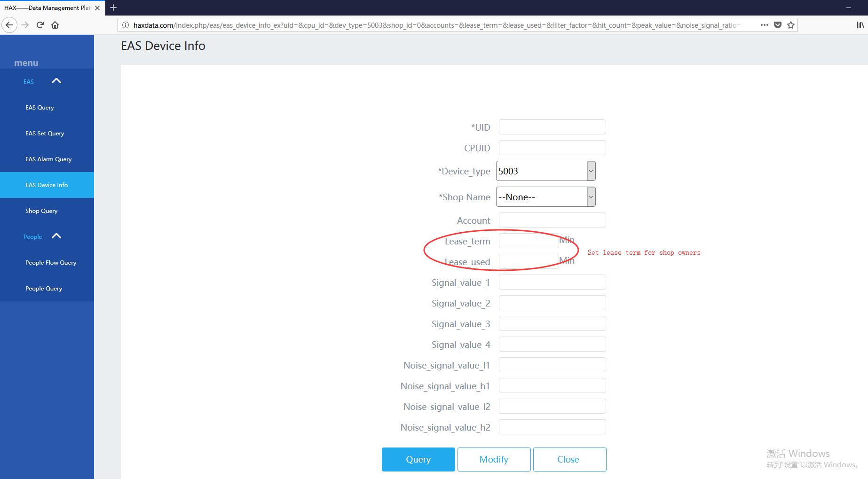Open new tab with plus icon

(113, 8)
